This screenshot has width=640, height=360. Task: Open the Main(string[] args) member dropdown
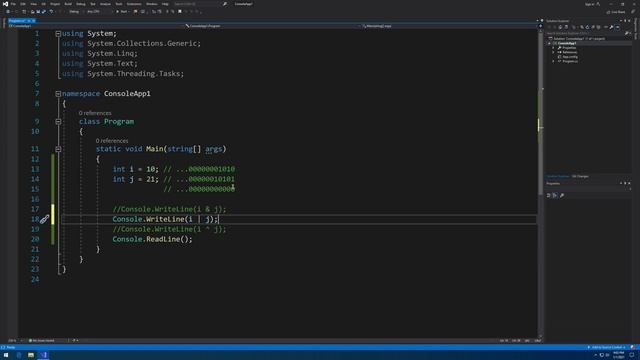449,26
